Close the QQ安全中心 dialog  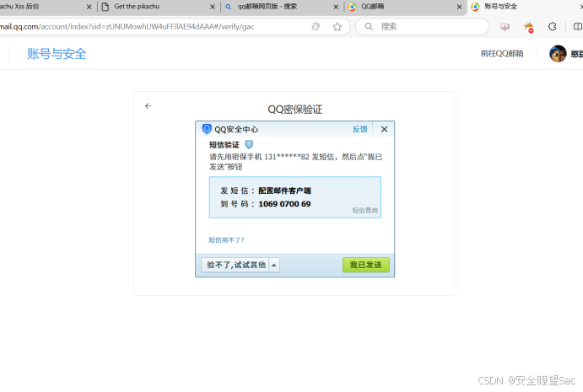(x=384, y=129)
